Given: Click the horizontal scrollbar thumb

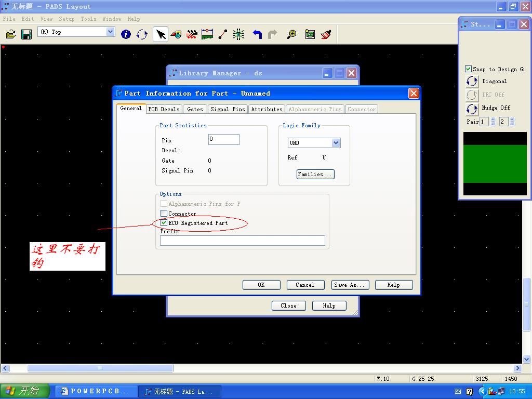Looking at the screenshot, I should point(100,368).
